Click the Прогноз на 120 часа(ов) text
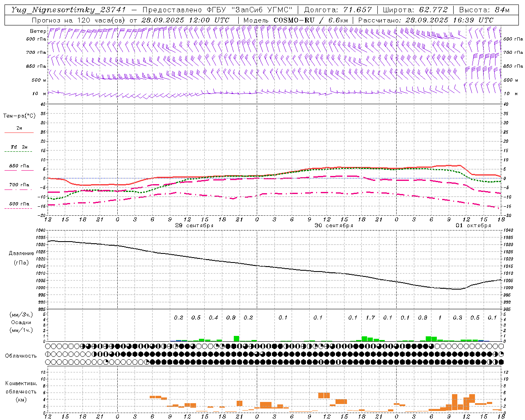 (x=79, y=20)
